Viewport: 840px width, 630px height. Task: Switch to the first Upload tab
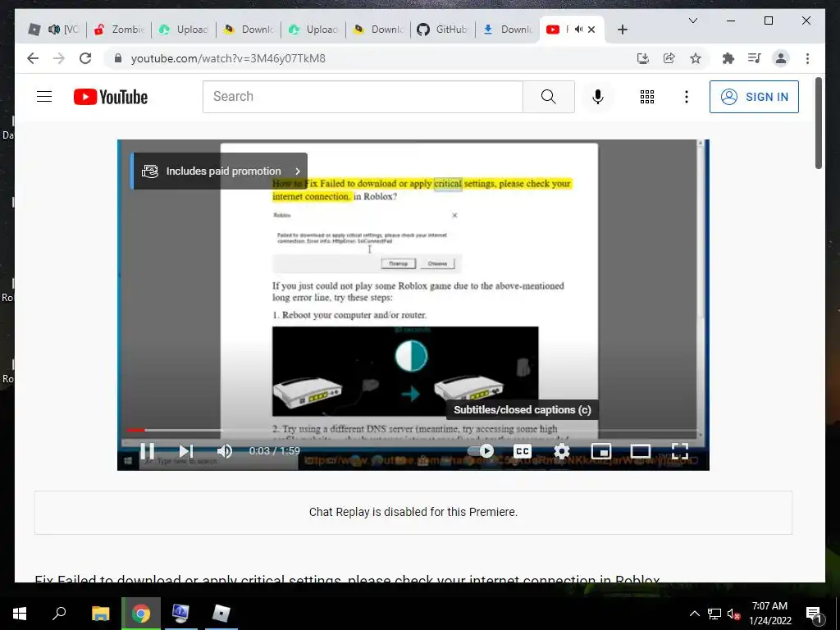point(184,30)
